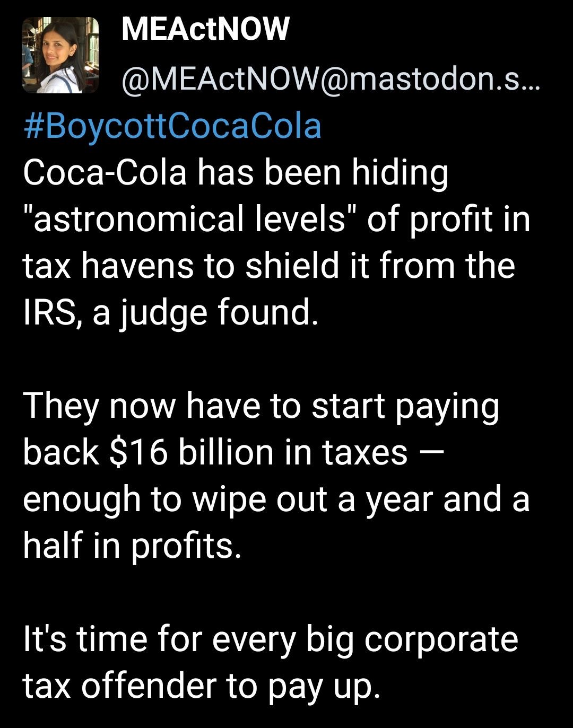Screen dimensions: 573x728
Task: Click the words "It's time for every"
Action: (x=159, y=640)
